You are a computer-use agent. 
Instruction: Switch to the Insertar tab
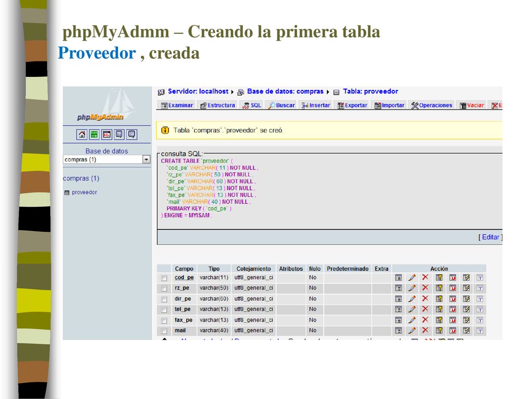316,105
